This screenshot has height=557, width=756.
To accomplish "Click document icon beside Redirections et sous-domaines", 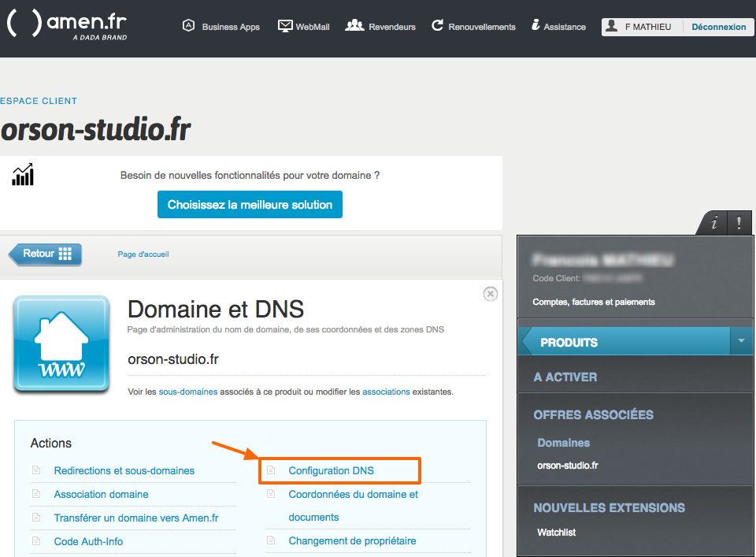I will (x=36, y=470).
